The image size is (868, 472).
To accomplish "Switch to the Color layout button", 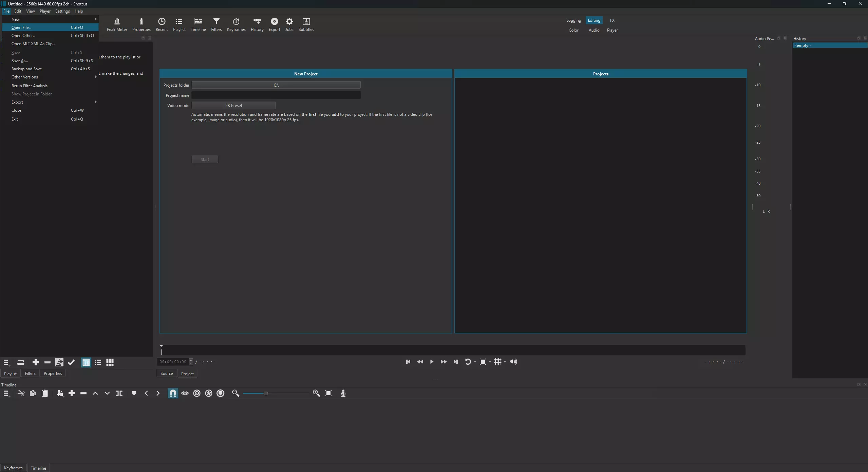I will pos(573,30).
